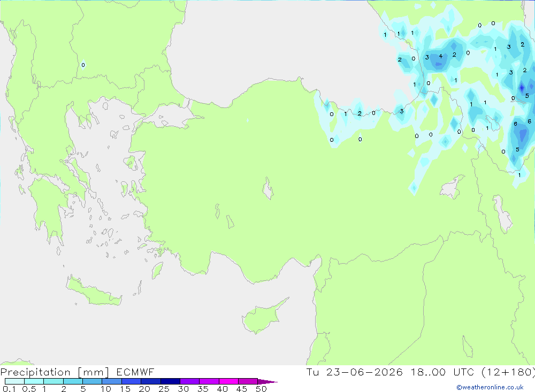
Task: Click the legend label '45'
Action: [242, 389]
